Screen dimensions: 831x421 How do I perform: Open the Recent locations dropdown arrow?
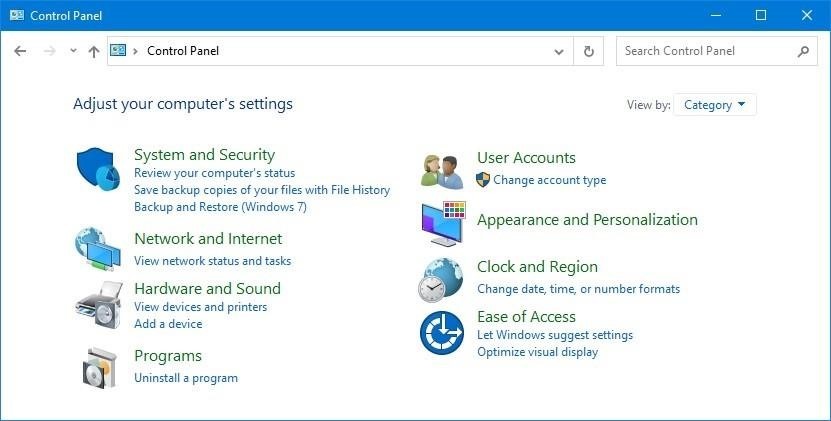pyautogui.click(x=74, y=51)
